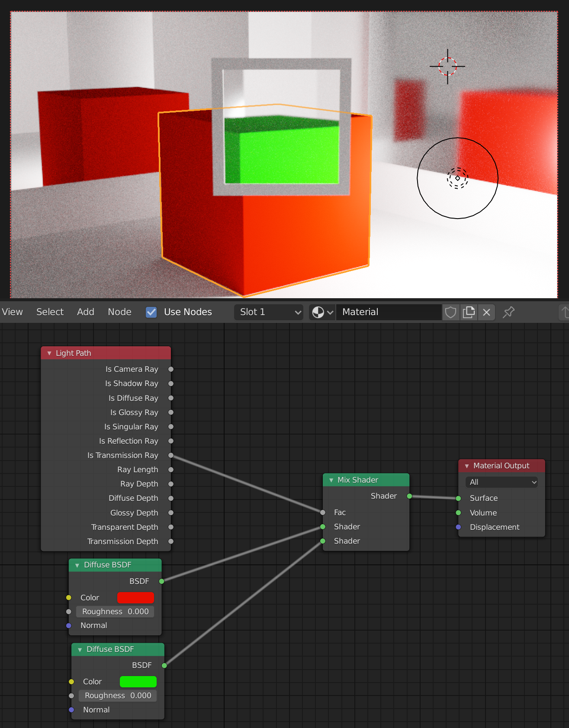569x728 pixels.
Task: Collapse the Material Output node
Action: tap(467, 466)
